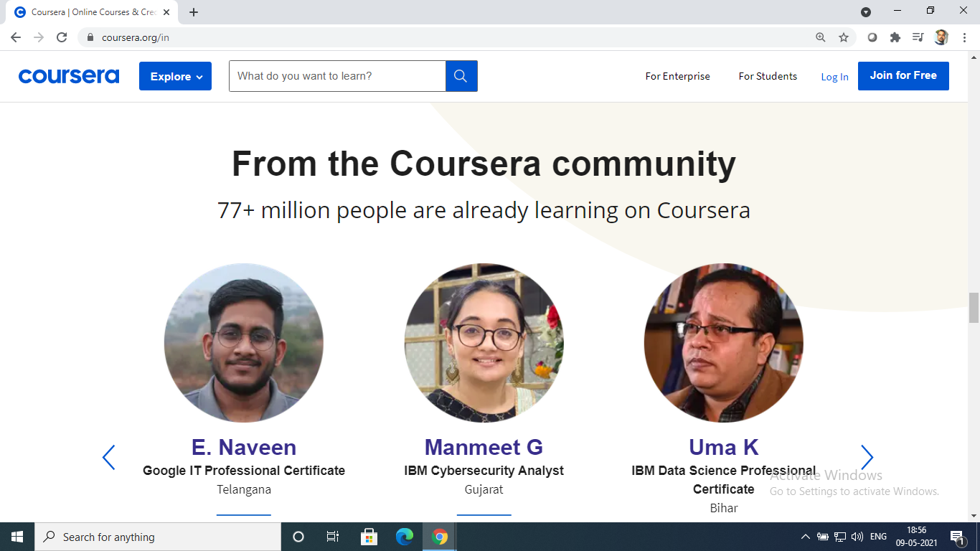
Task: Click the '77+ million people' subheading
Action: (484, 210)
